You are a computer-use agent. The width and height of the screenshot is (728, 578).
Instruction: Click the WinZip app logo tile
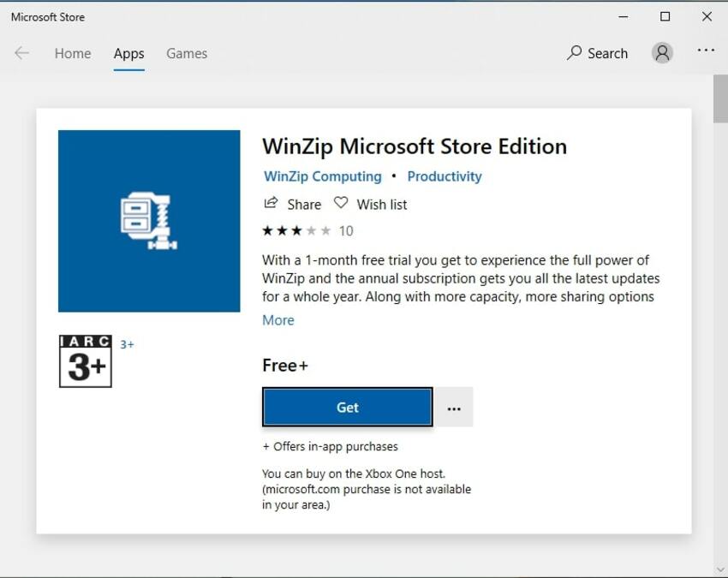[149, 221]
